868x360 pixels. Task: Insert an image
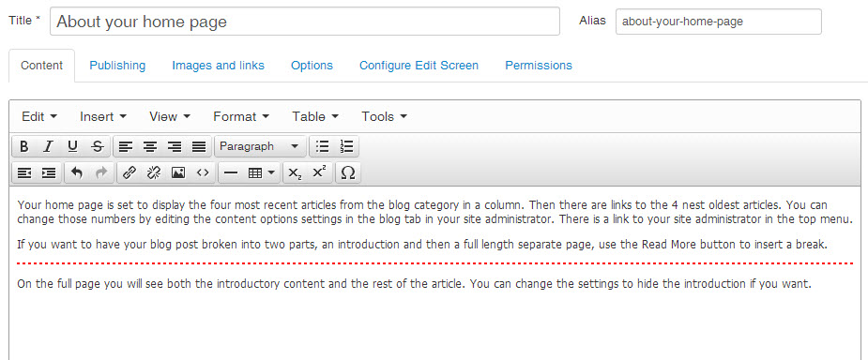click(x=177, y=173)
